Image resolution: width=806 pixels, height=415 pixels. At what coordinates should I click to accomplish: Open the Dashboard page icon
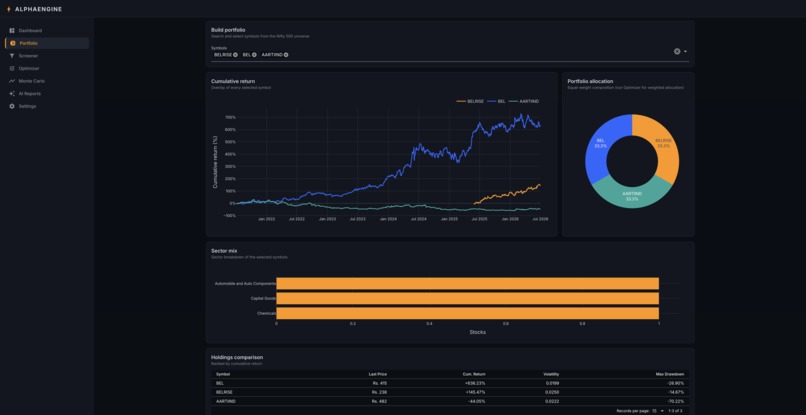point(12,31)
